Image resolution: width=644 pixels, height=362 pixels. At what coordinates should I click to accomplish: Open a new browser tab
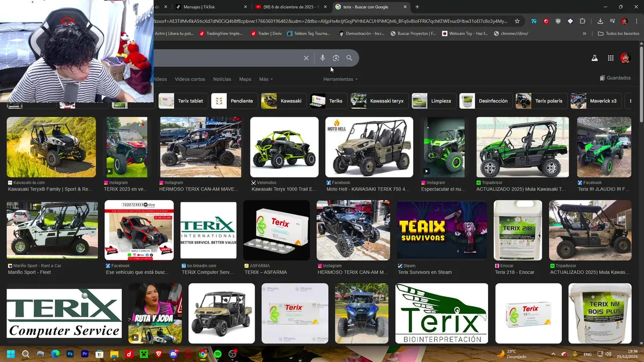(417, 7)
